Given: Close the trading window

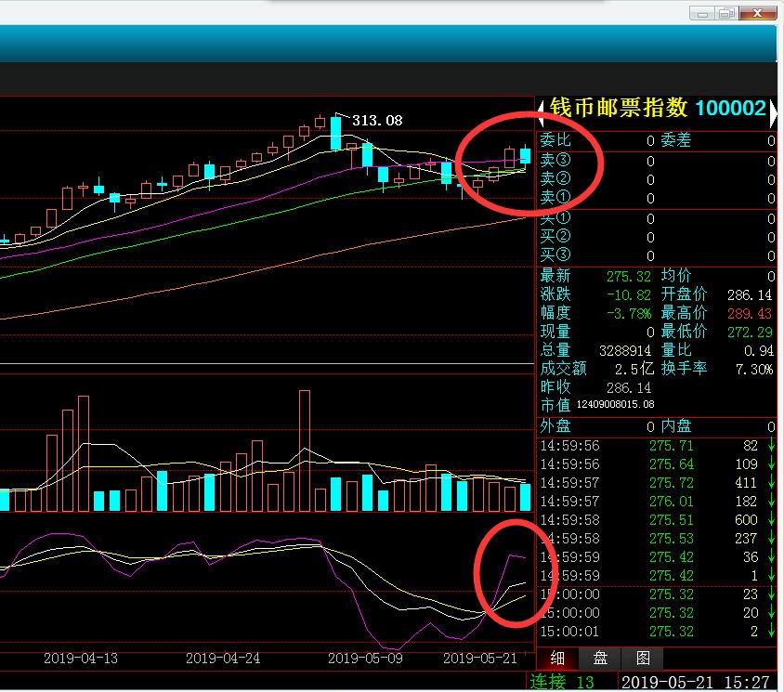Looking at the screenshot, I should click(757, 14).
